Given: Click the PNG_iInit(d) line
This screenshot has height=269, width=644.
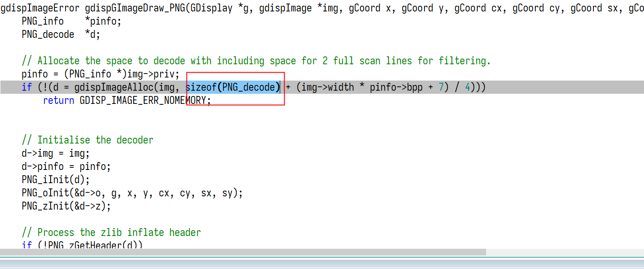Looking at the screenshot, I should click(56, 180).
